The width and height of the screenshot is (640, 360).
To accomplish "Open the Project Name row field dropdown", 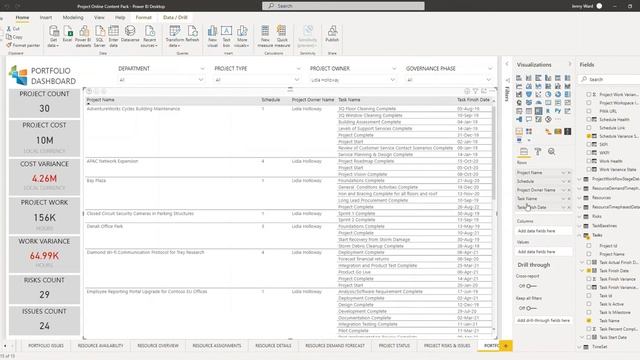I will pyautogui.click(x=563, y=173).
